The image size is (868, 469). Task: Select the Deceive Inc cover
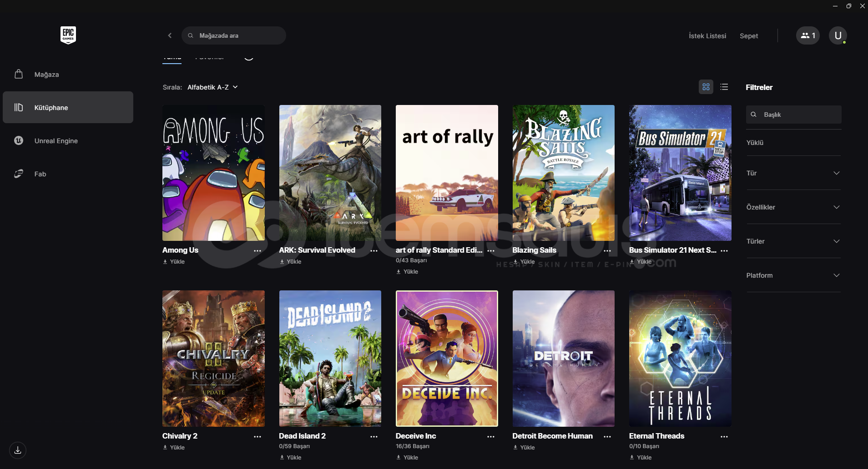pos(447,359)
